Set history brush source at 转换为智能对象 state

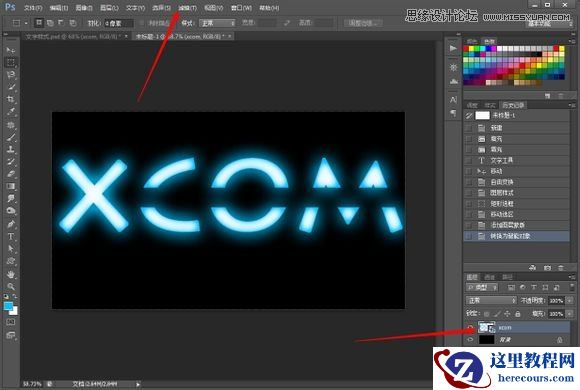tap(469, 236)
